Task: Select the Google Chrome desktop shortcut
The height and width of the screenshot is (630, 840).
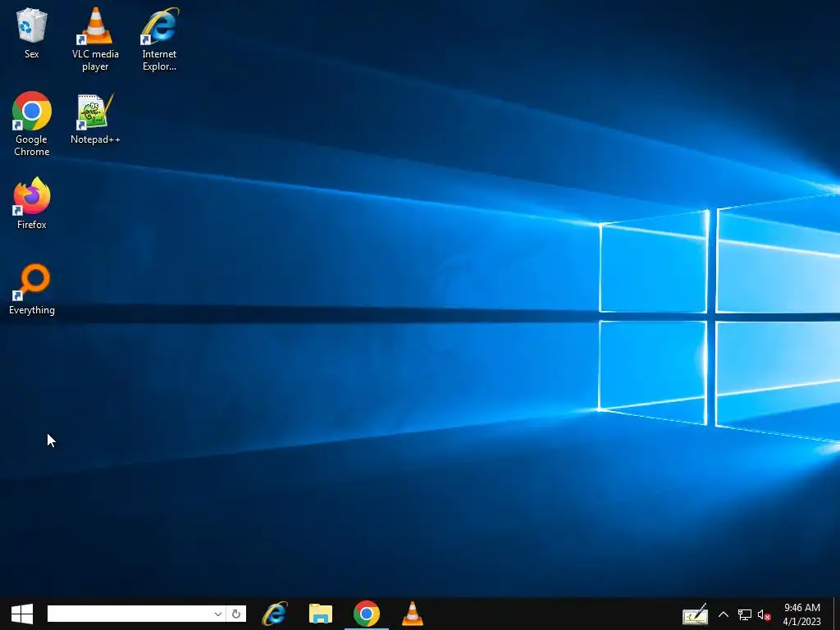Action: [x=32, y=124]
